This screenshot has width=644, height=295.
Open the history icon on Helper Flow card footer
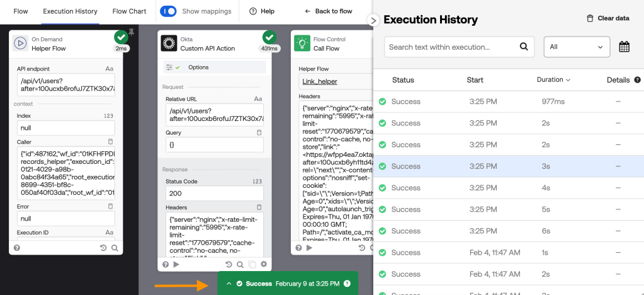104,248
